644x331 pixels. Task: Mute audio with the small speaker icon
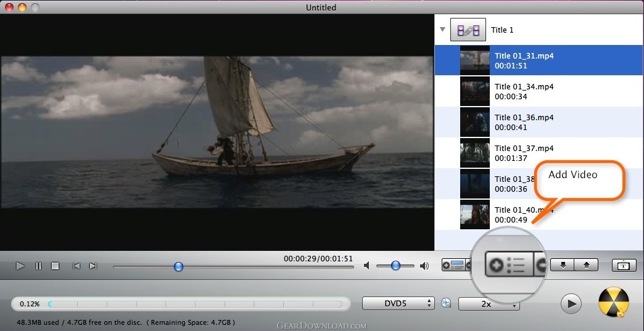point(366,266)
